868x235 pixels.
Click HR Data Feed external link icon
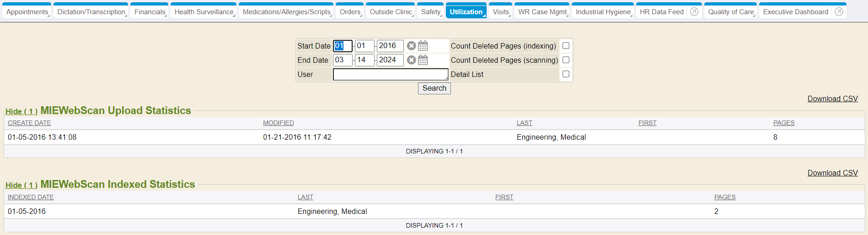(694, 12)
